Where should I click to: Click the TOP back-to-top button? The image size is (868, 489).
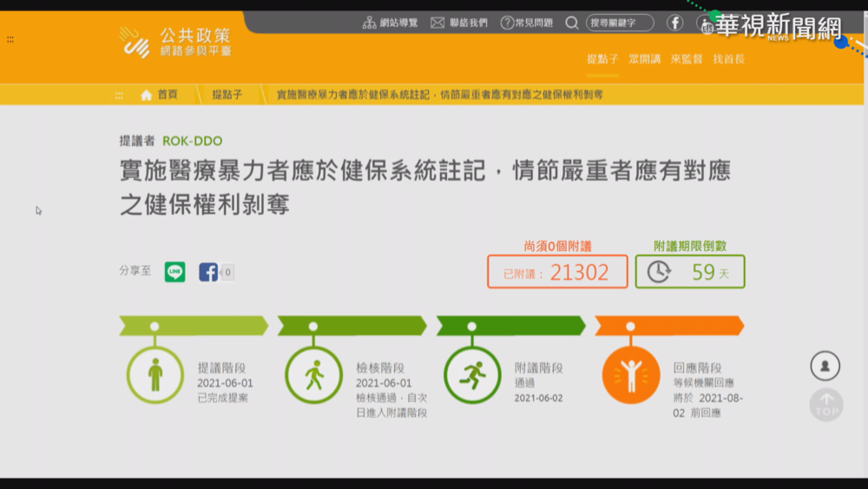click(x=826, y=405)
